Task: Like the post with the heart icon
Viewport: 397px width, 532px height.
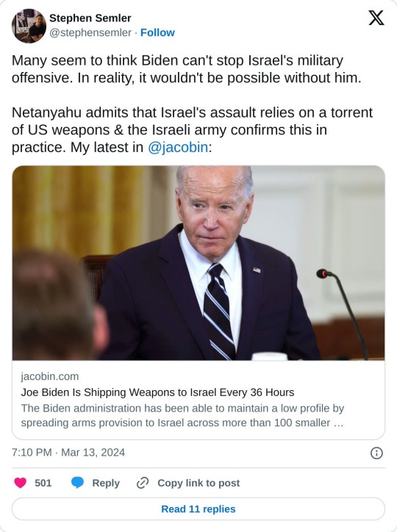Action: (21, 483)
